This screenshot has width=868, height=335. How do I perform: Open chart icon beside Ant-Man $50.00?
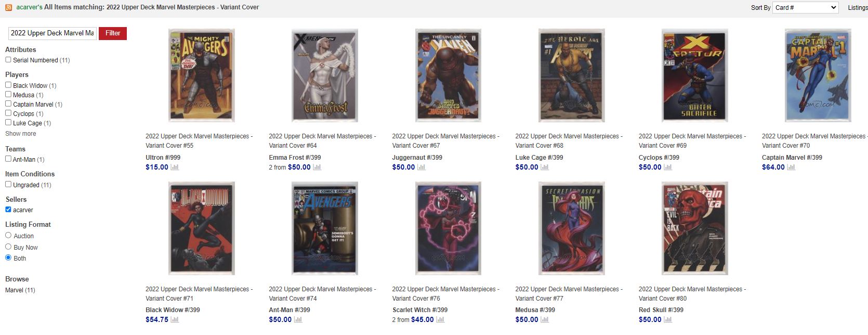coord(298,319)
